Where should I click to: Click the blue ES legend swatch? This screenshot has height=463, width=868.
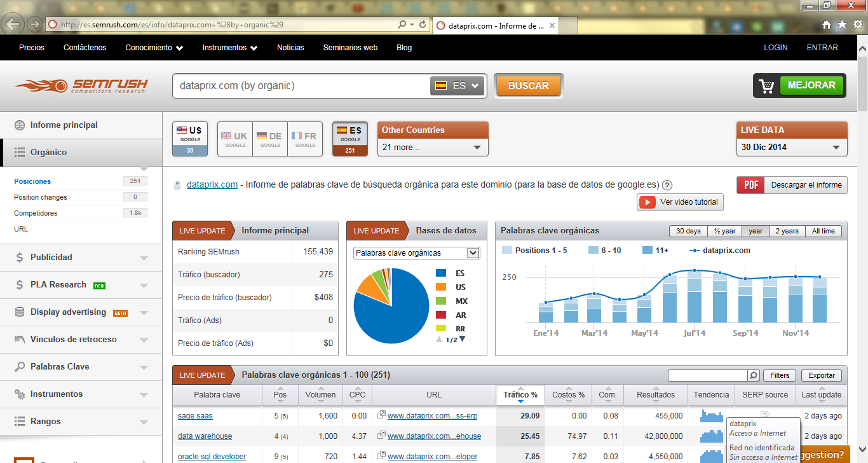click(441, 273)
